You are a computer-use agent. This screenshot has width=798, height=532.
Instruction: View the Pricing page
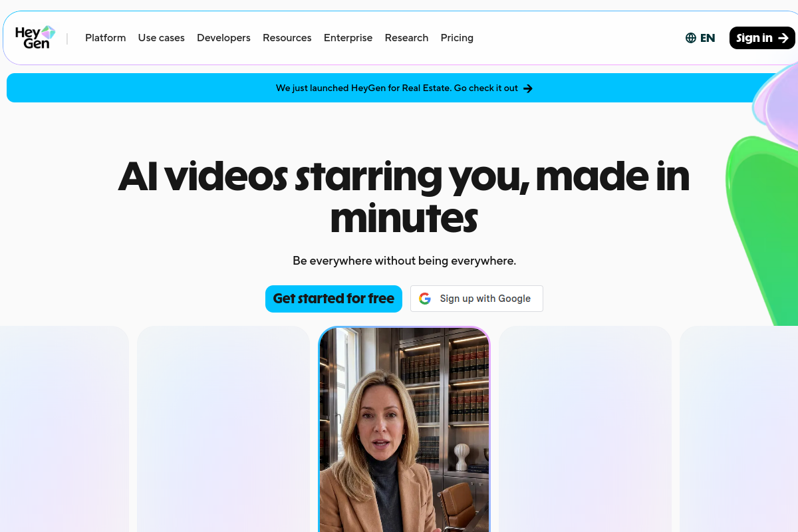point(457,38)
